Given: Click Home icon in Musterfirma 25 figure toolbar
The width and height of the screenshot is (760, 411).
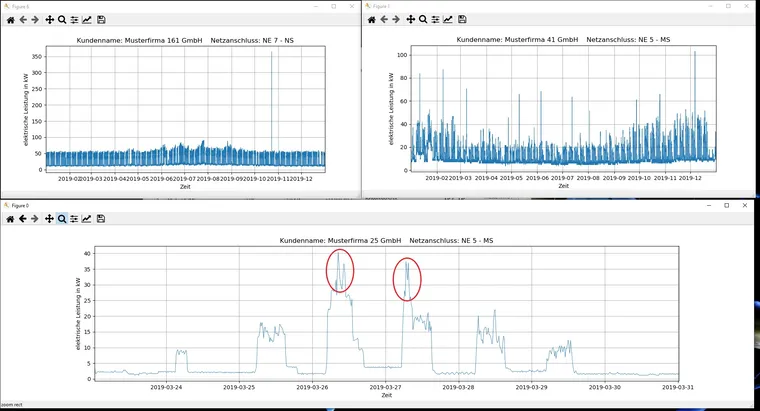Looking at the screenshot, I should (x=10, y=218).
